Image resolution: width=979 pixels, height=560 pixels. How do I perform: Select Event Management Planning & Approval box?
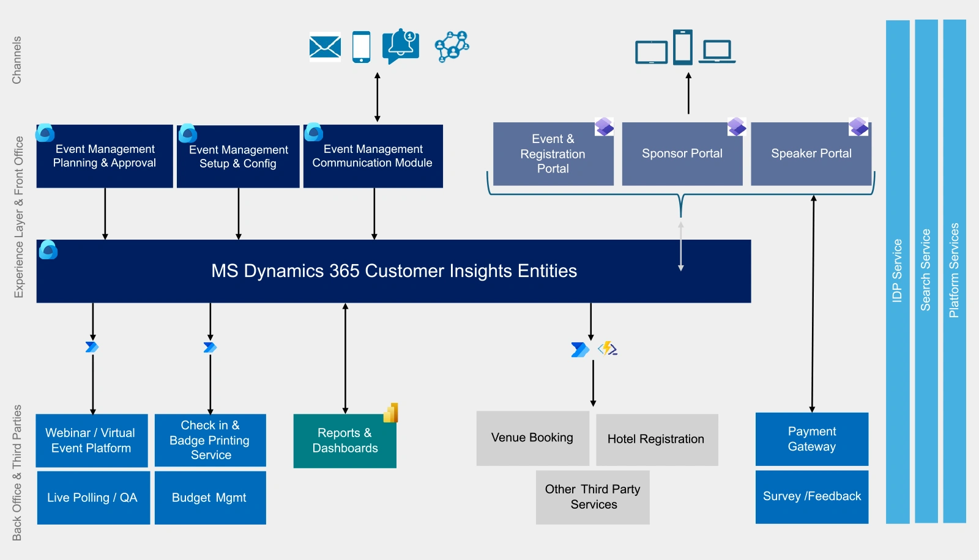coord(105,157)
